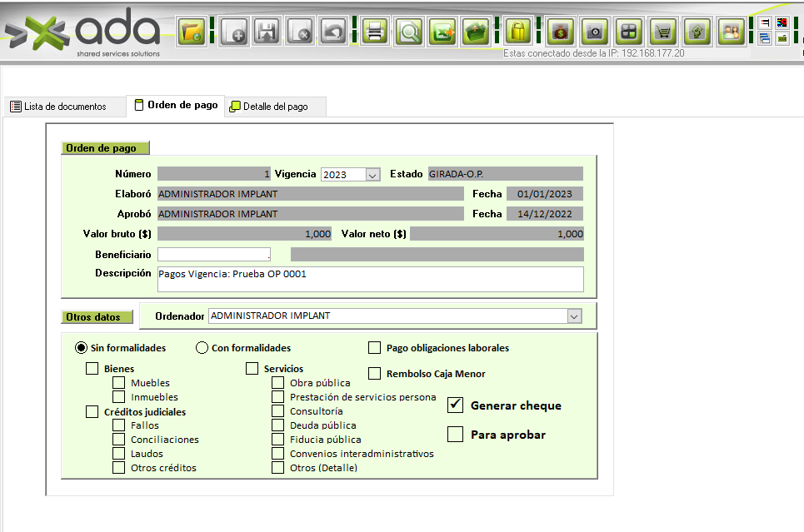This screenshot has height=532, width=804.
Task: Click the Excel export icon
Action: tap(442, 33)
